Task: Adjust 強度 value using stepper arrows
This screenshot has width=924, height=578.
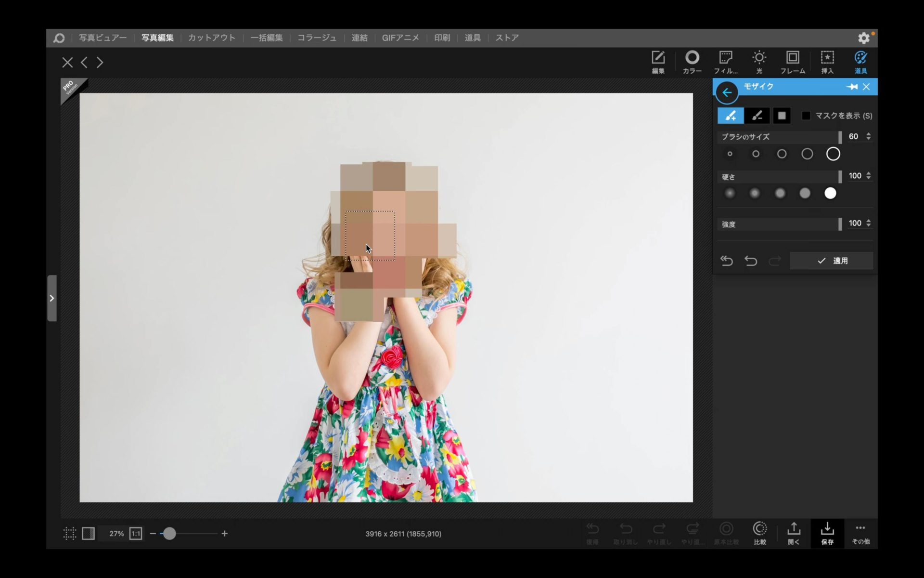Action: (x=868, y=223)
